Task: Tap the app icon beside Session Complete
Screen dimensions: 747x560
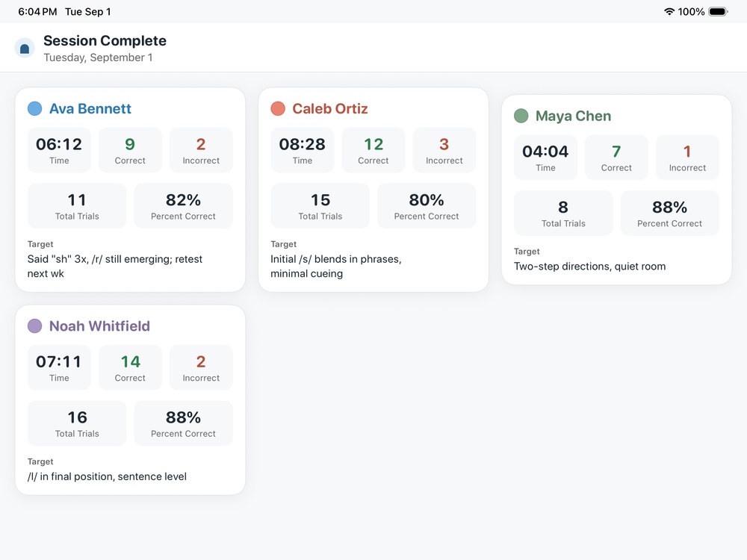Action: (25, 48)
